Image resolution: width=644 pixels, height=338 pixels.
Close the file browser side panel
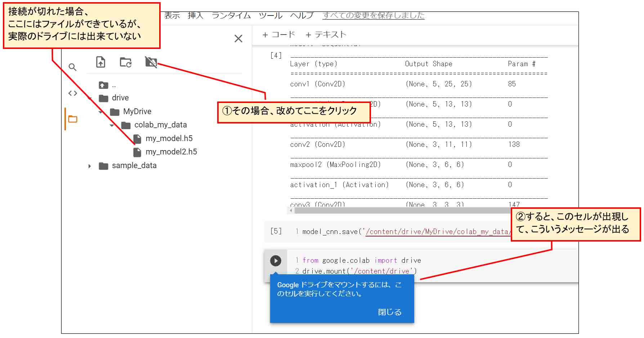pos(238,39)
